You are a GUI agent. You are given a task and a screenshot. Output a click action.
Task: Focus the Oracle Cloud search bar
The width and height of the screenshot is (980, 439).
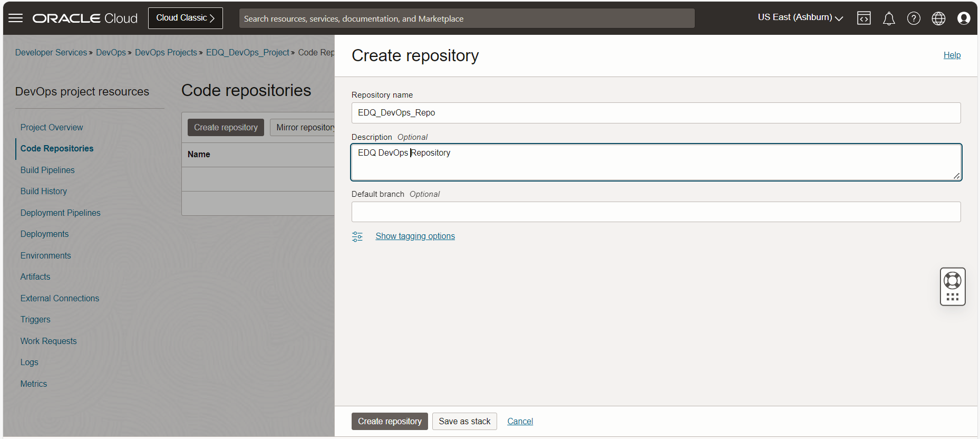467,18
